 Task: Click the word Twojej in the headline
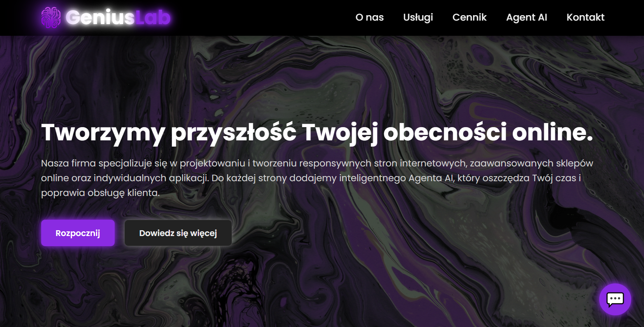tap(340, 133)
